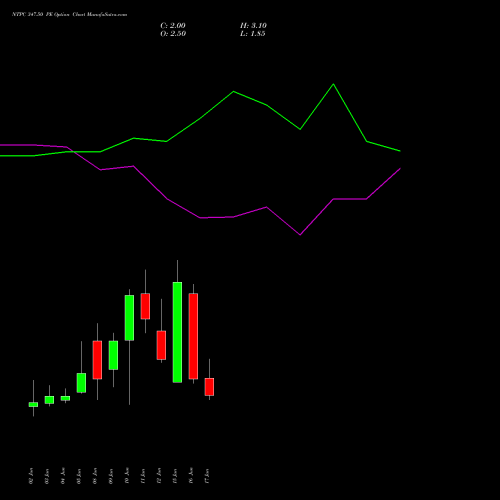Click the lowest trough of the purple line

point(300,235)
